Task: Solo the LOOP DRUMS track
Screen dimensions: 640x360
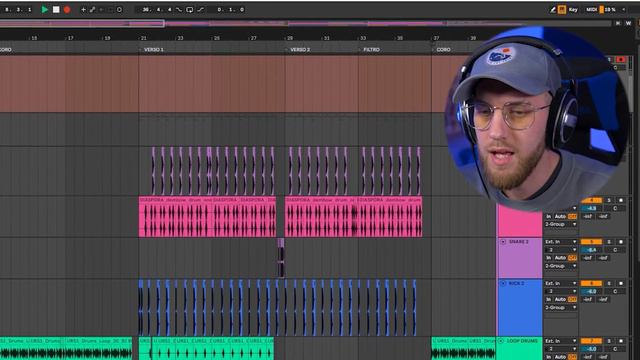Action: pyautogui.click(x=609, y=341)
